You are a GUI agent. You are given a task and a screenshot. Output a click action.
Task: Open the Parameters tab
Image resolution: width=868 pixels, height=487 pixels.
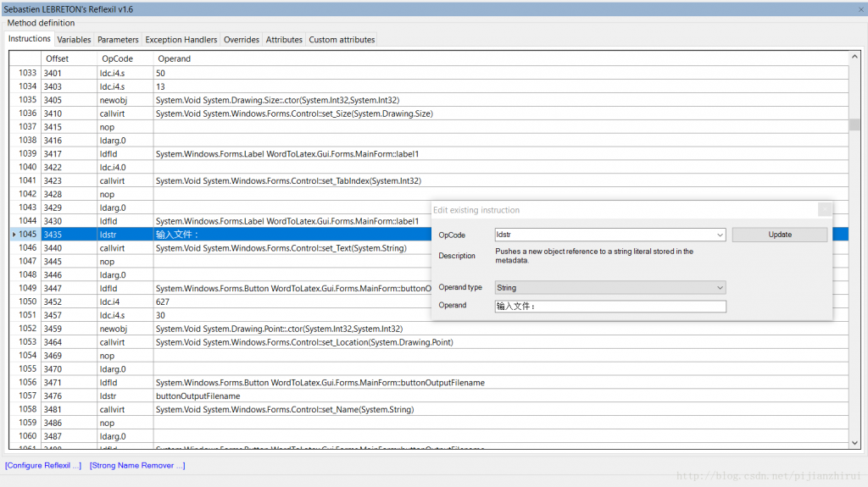[118, 40]
